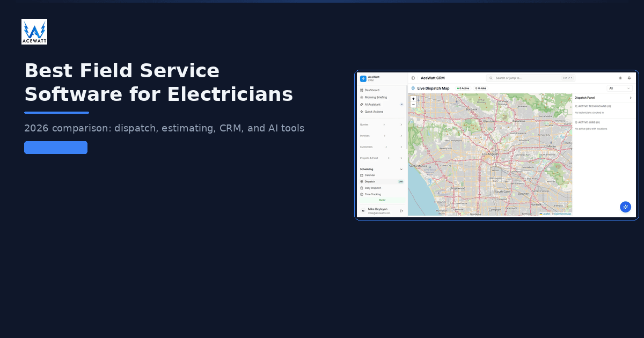Click the logout icon beside Mike Beyleyan
Viewport: 644px width, 338px height.
pyautogui.click(x=402, y=211)
